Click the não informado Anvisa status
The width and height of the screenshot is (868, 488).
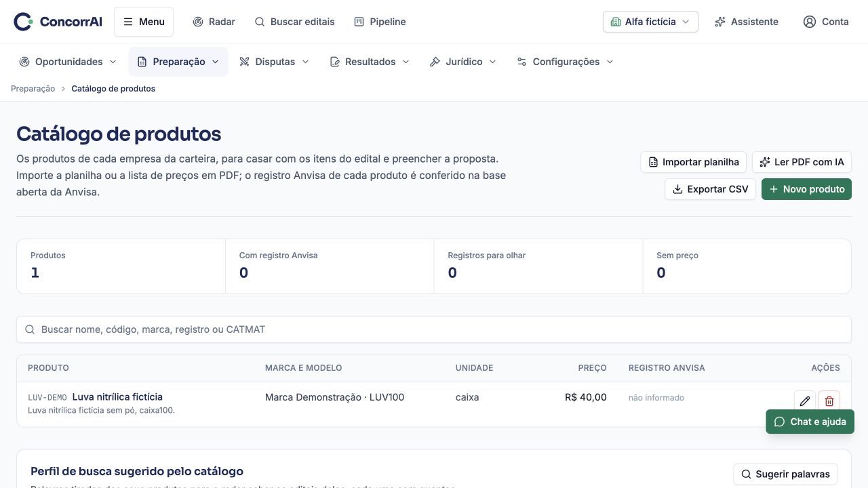pyautogui.click(x=656, y=398)
